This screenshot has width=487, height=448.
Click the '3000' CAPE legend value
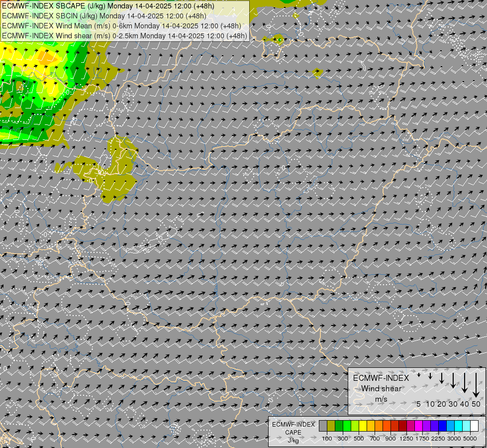click(x=454, y=439)
